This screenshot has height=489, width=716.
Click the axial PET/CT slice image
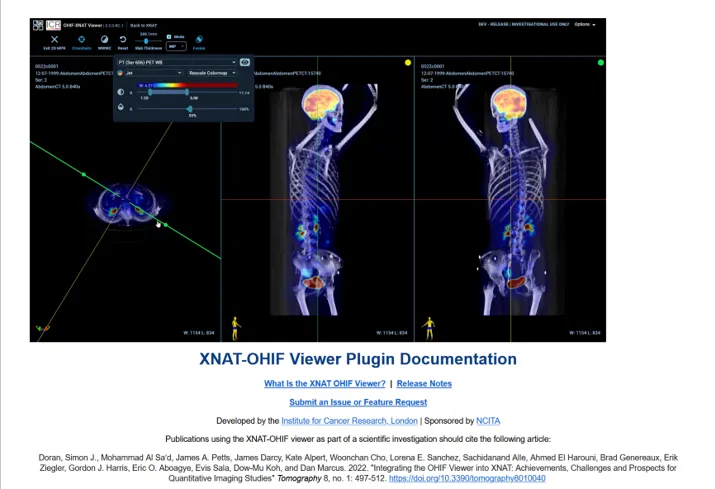127,205
